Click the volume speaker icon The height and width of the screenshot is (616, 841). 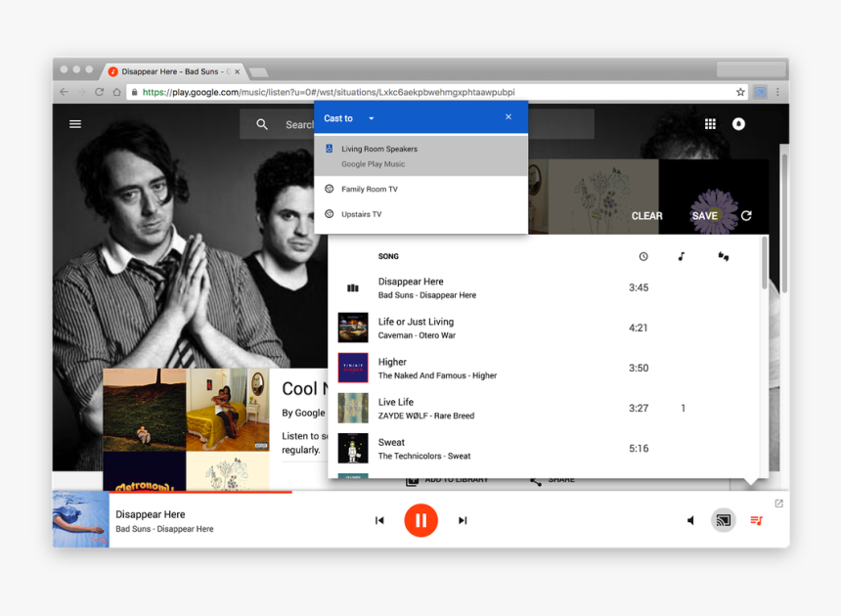(x=690, y=520)
